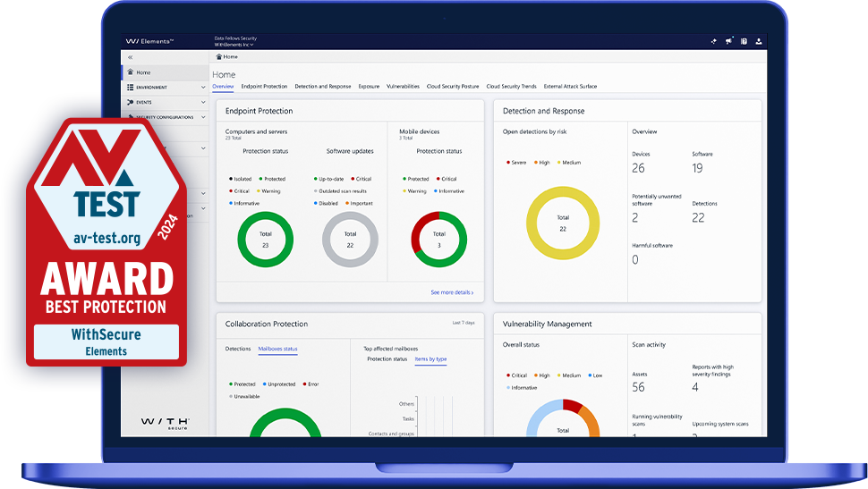This screenshot has height=489, width=868.
Task: Open the Cloud Security Trends tab
Action: [512, 87]
